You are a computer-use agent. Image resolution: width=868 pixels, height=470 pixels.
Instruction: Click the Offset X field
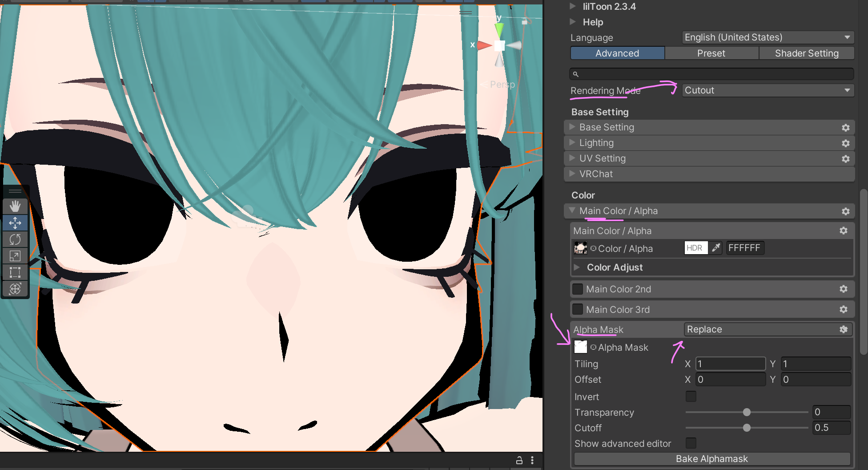pos(730,380)
